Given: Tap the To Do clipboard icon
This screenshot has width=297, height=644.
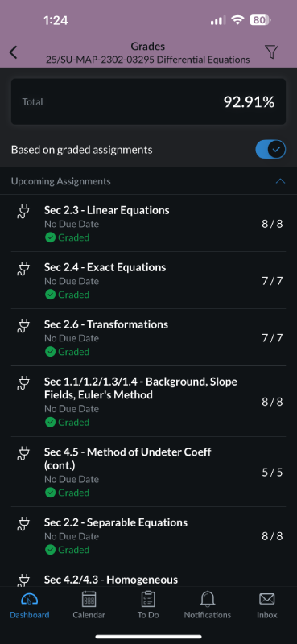Looking at the screenshot, I should [x=148, y=599].
